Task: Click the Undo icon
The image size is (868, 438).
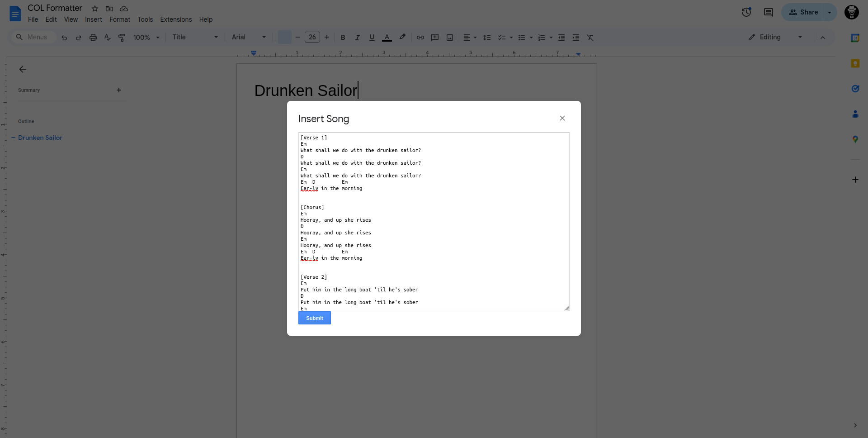Action: click(x=64, y=38)
